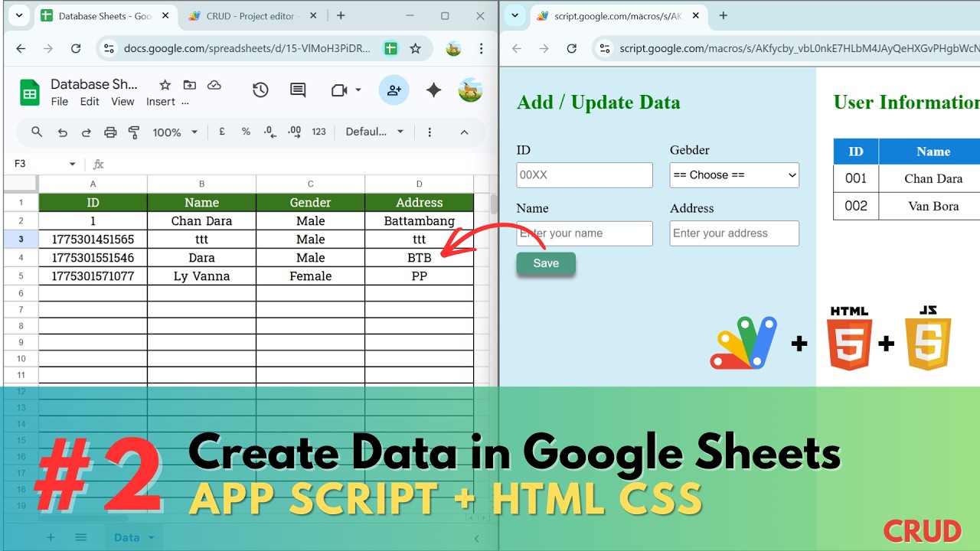Open the File menu

point(59,102)
